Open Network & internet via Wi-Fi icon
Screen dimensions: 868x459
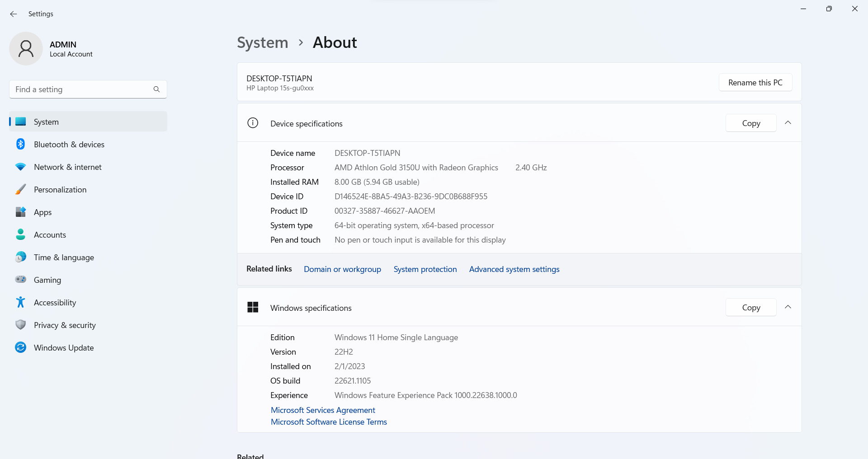click(x=20, y=167)
